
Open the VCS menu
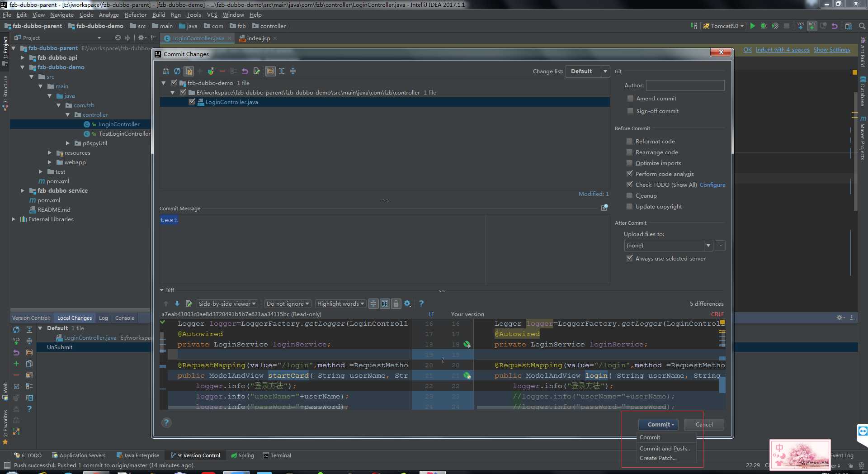point(212,14)
